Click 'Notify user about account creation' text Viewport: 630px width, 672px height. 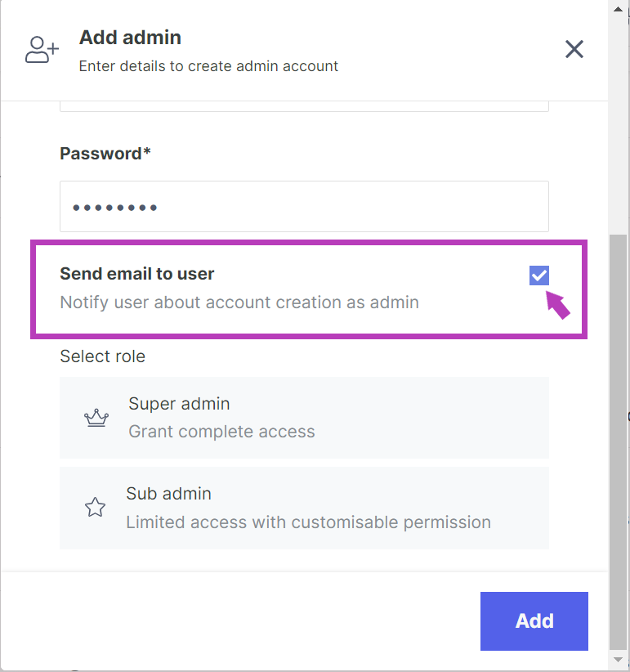point(239,302)
